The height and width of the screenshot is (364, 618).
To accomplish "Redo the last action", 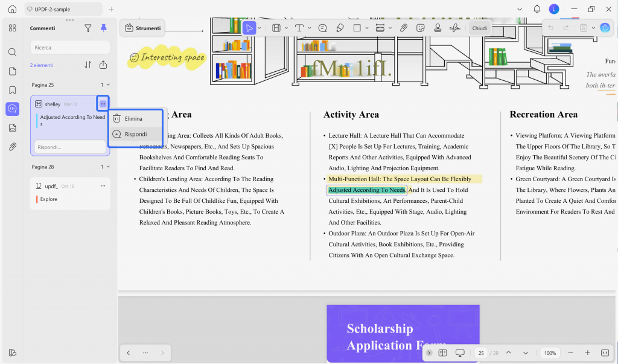I will point(566,28).
